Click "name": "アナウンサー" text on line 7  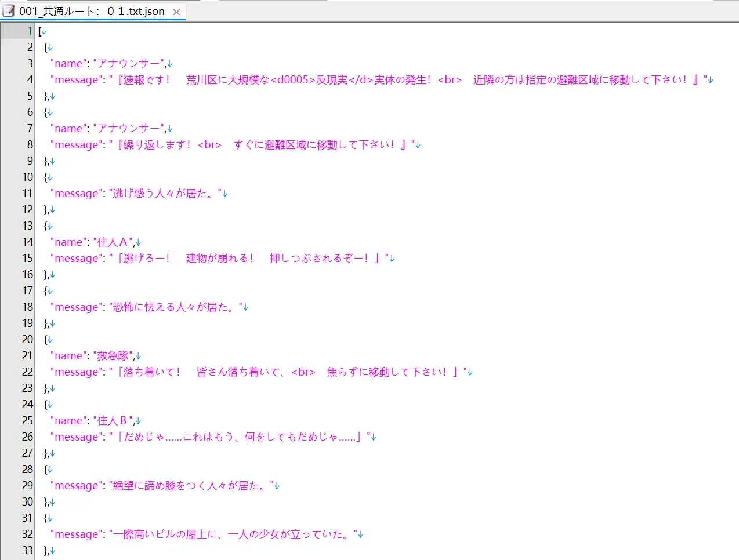pyautogui.click(x=107, y=129)
